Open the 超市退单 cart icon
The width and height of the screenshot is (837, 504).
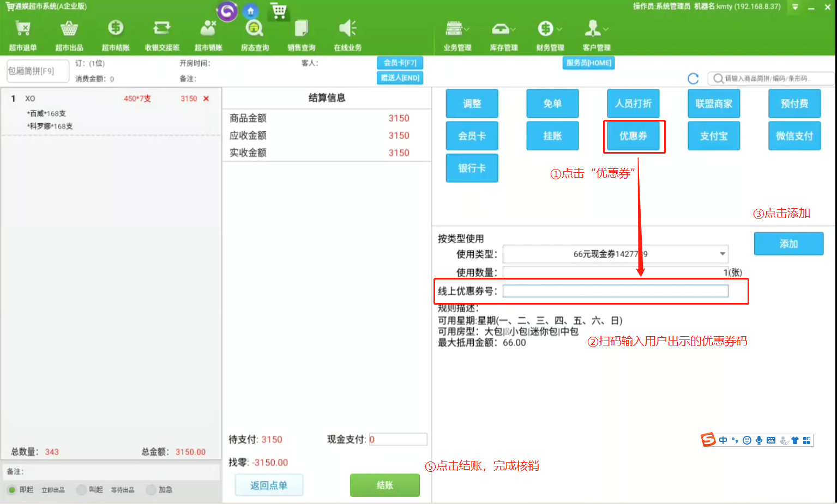(x=23, y=28)
